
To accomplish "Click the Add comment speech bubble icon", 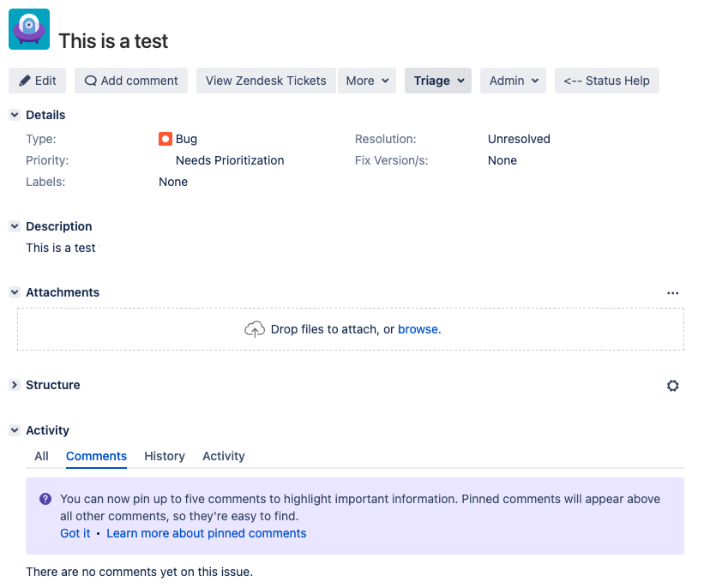I will (x=89, y=80).
